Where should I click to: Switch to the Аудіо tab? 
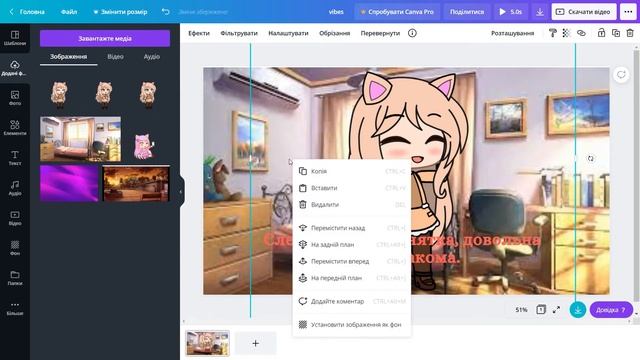(x=151, y=57)
